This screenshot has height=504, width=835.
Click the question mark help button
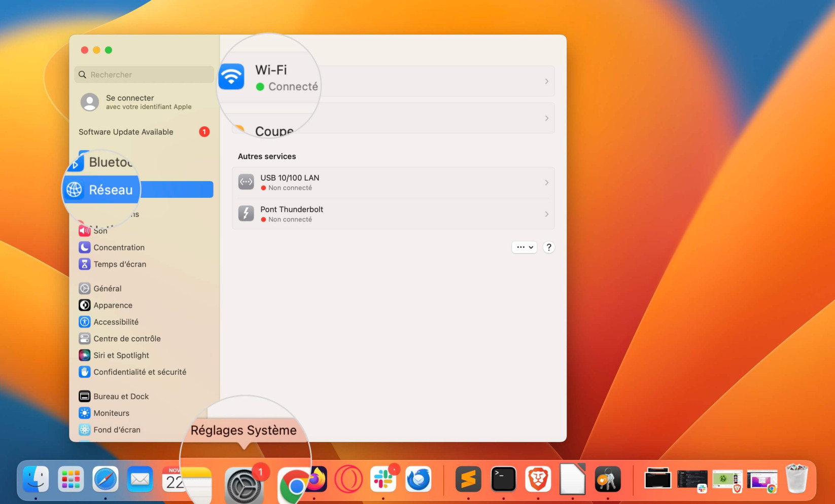548,247
